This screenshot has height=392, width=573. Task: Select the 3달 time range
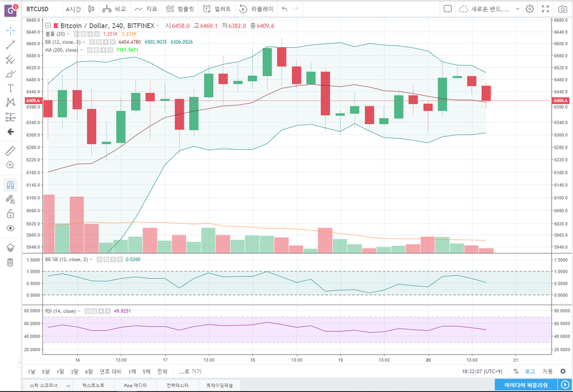click(75, 372)
